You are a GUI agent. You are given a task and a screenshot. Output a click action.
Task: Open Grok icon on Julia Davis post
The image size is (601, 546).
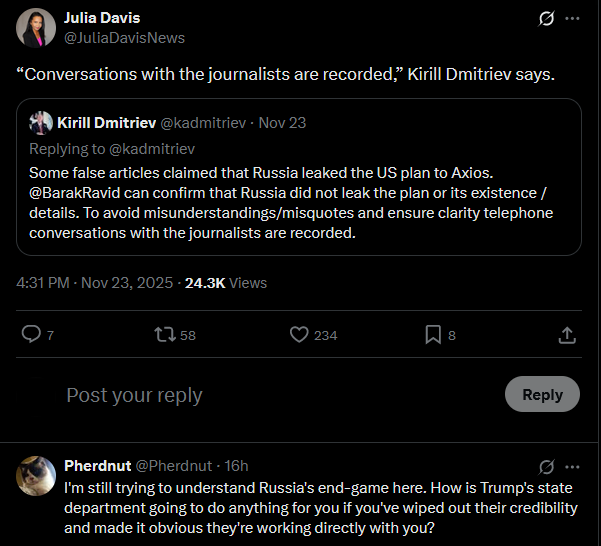(x=546, y=18)
